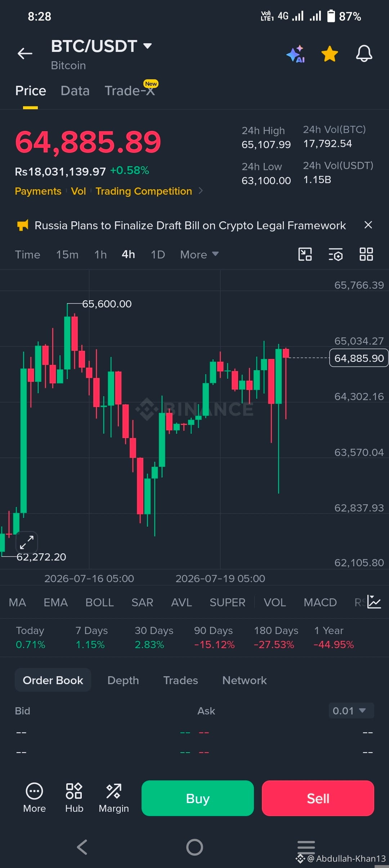Toggle the SUPER indicator
389x868 pixels.
click(x=227, y=602)
